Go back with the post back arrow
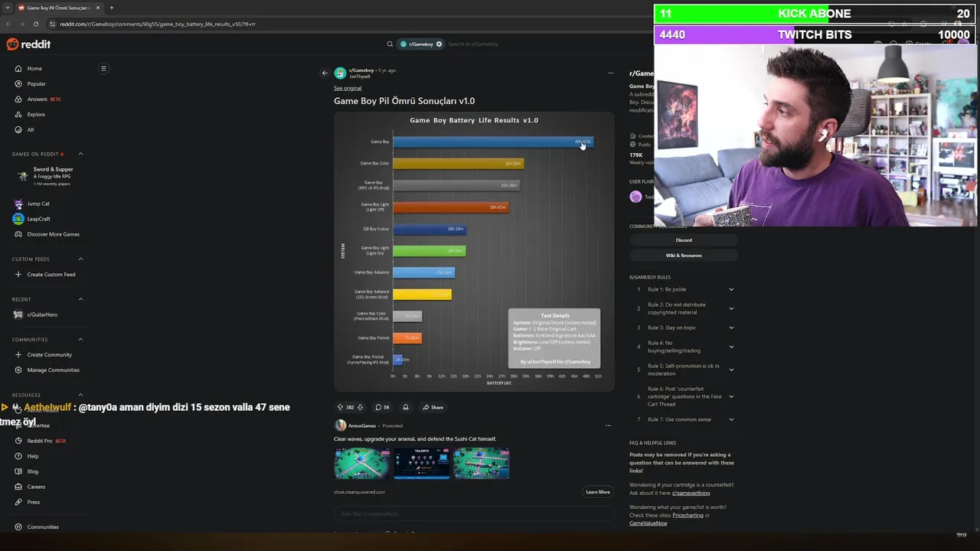The height and width of the screenshot is (551, 980). tap(325, 73)
